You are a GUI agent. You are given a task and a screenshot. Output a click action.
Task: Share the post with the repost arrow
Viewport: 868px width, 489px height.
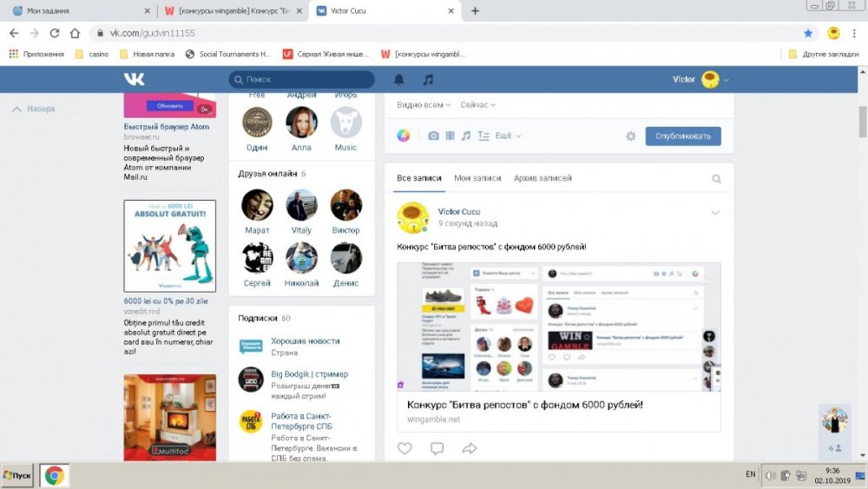(470, 448)
